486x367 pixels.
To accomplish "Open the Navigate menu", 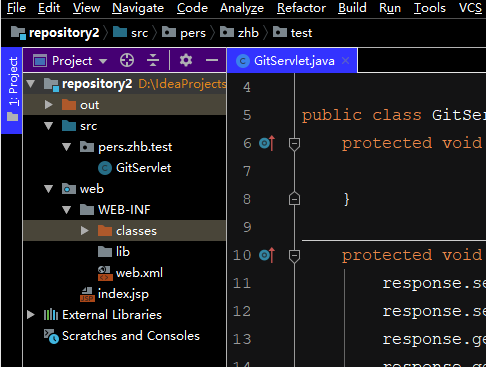I will (x=138, y=8).
